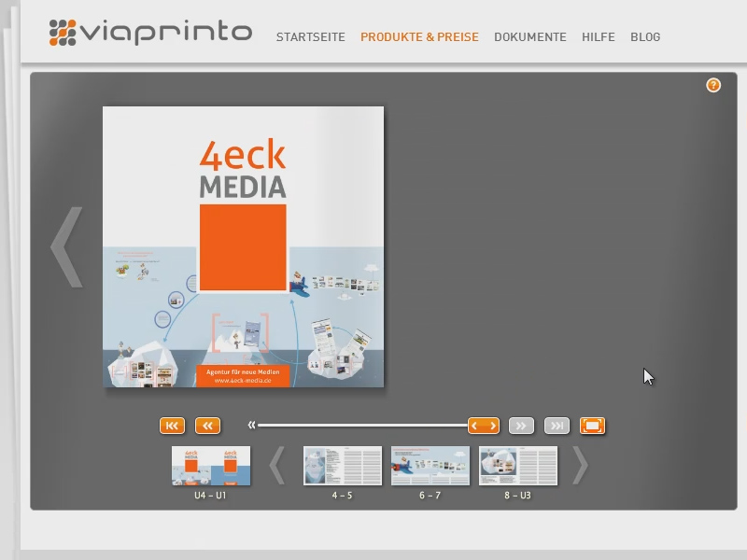Open the Startseite menu item
Image resolution: width=747 pixels, height=560 pixels.
click(x=311, y=37)
